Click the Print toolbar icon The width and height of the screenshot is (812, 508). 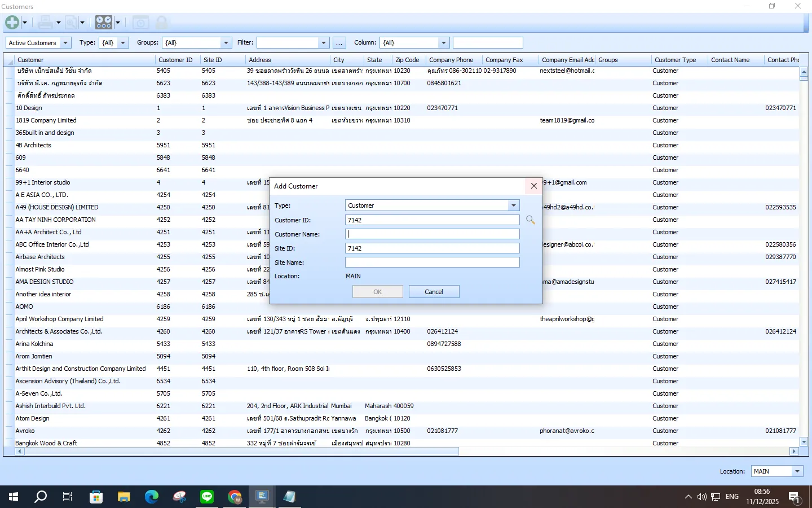point(46,23)
